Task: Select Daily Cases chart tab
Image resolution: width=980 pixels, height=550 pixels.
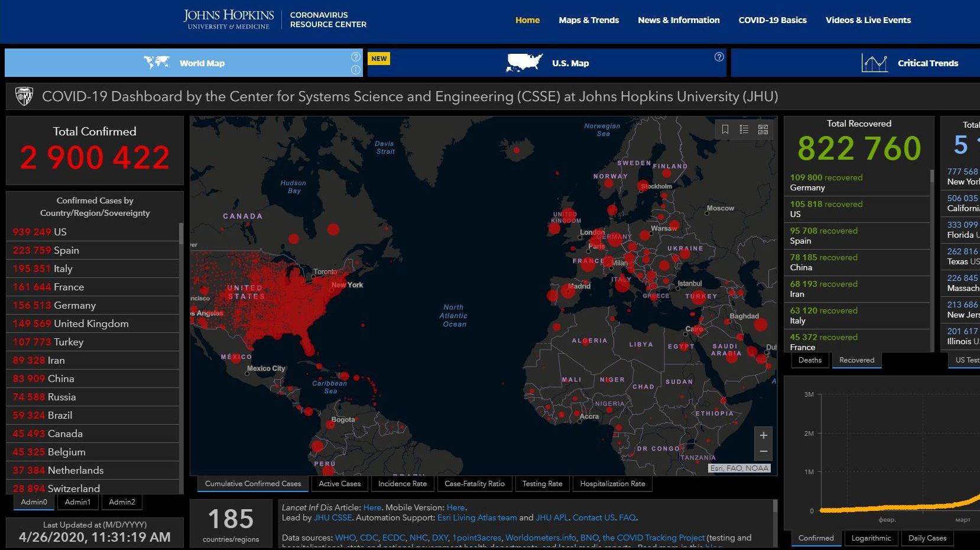Action: pos(927,538)
